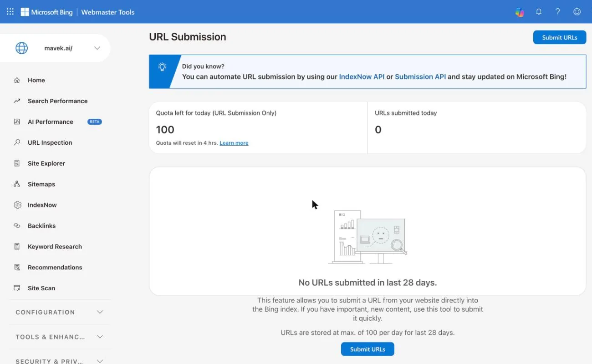
Task: Click the Recommendations icon
Action: click(x=17, y=268)
